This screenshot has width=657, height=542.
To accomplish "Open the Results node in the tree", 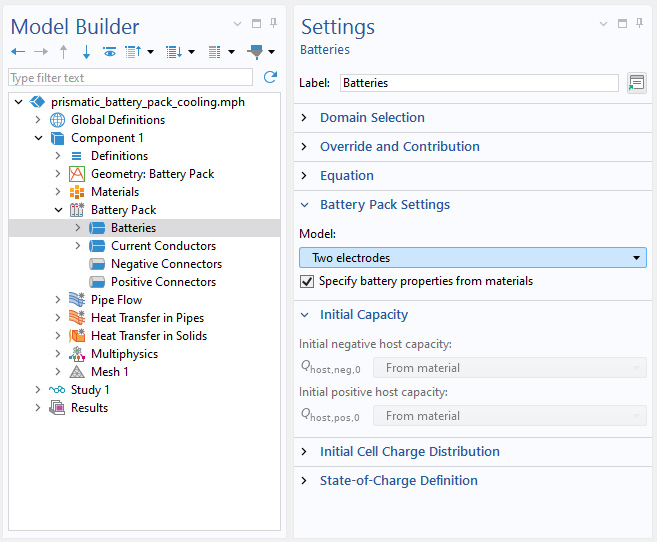I will [x=89, y=408].
